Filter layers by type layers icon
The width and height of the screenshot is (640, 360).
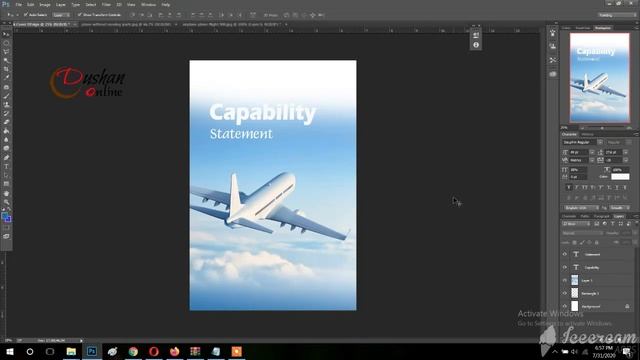(x=613, y=224)
